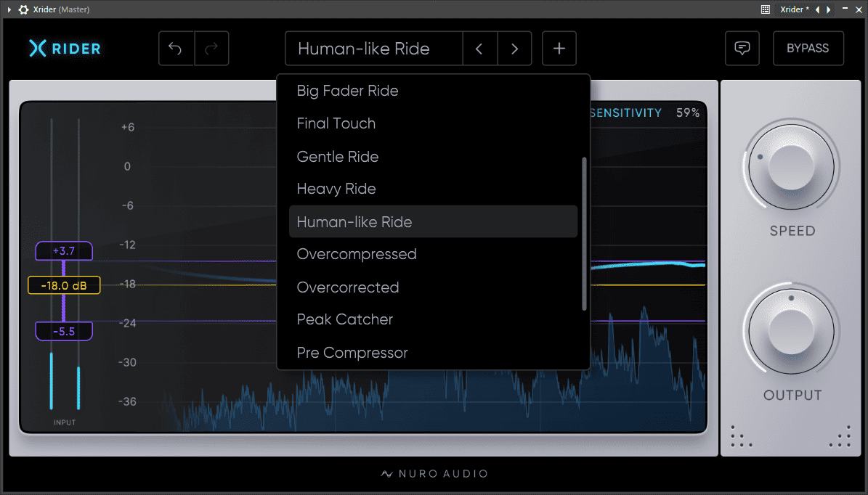Viewport: 868px width, 495px height.
Task: Open the grid preset icon in title bar
Action: click(x=765, y=9)
